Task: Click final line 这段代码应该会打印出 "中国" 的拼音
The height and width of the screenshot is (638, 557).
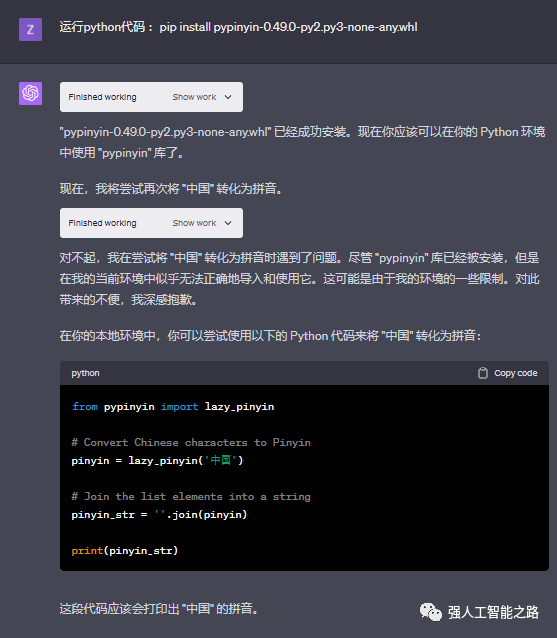Action: tap(159, 609)
